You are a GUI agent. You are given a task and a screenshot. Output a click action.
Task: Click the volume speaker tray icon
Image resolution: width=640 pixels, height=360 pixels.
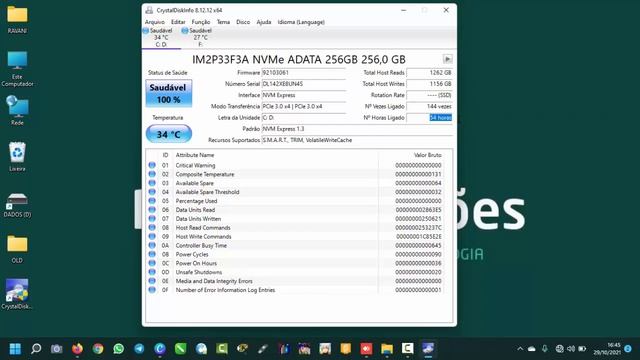(571, 349)
